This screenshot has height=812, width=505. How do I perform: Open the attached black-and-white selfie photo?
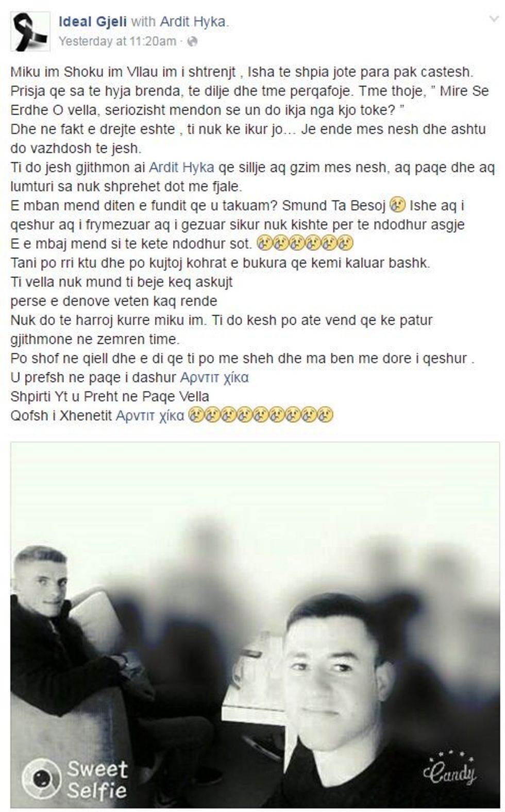[x=256, y=624]
